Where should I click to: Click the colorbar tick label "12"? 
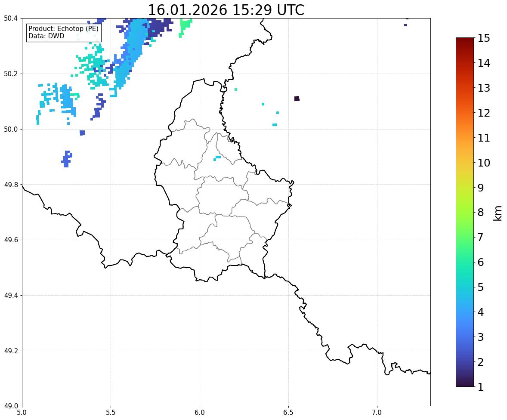click(x=484, y=113)
